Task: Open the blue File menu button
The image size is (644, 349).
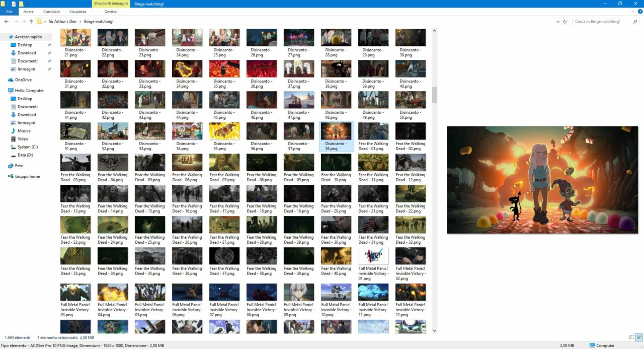Action: pyautogui.click(x=9, y=12)
